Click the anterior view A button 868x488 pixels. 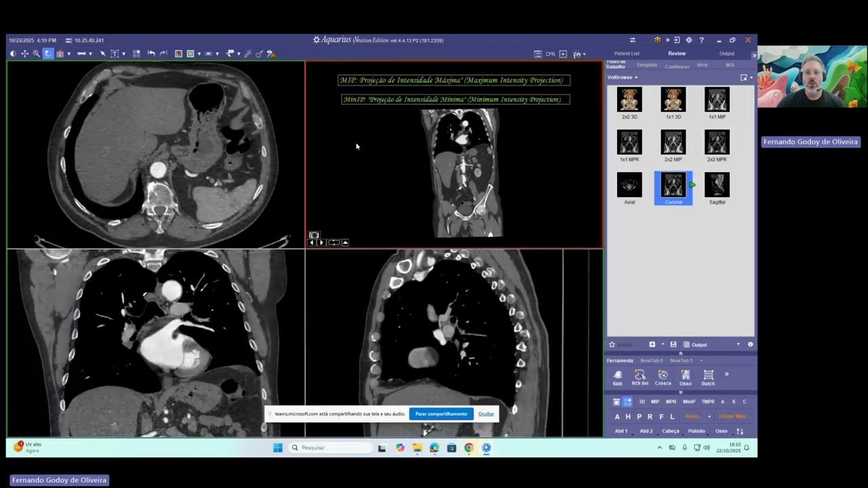click(617, 417)
